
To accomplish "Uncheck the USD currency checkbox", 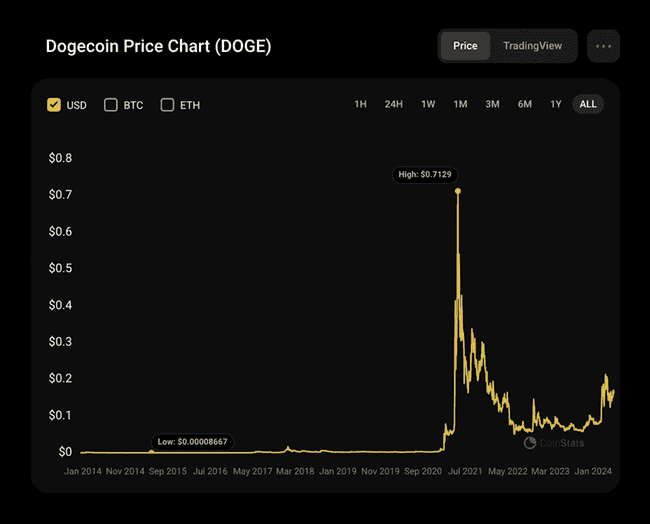I will (x=54, y=104).
